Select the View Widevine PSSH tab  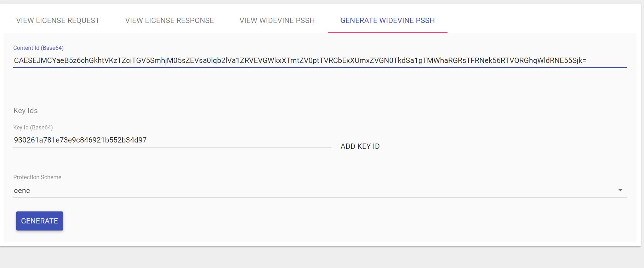click(277, 21)
